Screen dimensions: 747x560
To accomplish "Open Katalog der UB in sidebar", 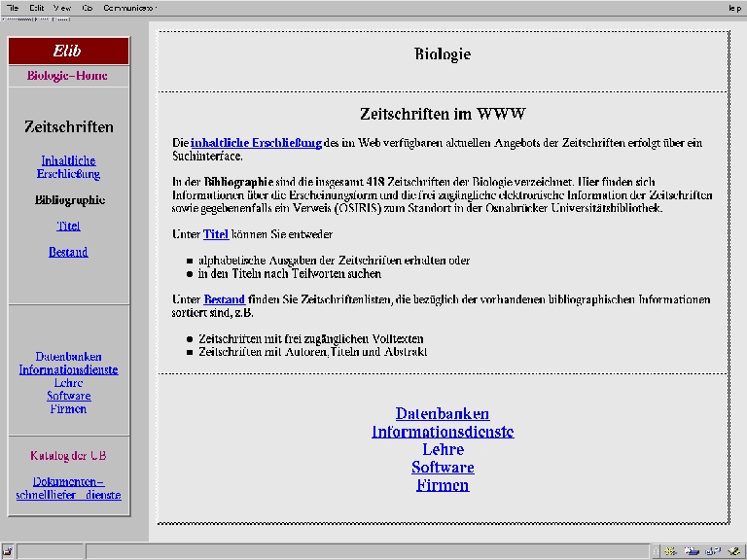I will click(68, 455).
